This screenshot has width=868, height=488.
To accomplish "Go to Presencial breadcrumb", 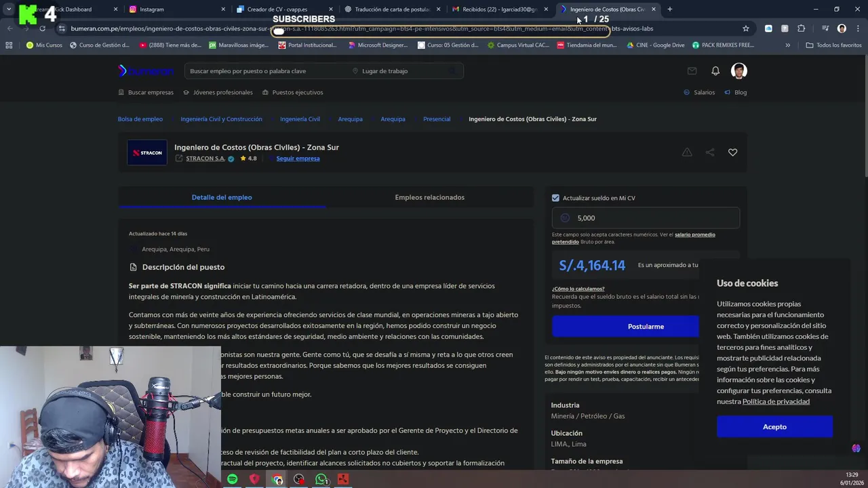I will (437, 119).
